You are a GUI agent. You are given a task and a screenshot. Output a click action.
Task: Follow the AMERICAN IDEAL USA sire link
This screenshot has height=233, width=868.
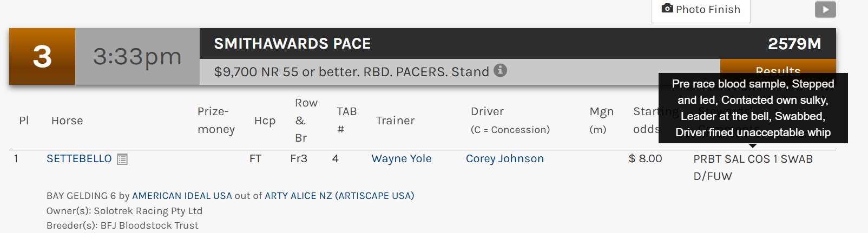pos(182,196)
